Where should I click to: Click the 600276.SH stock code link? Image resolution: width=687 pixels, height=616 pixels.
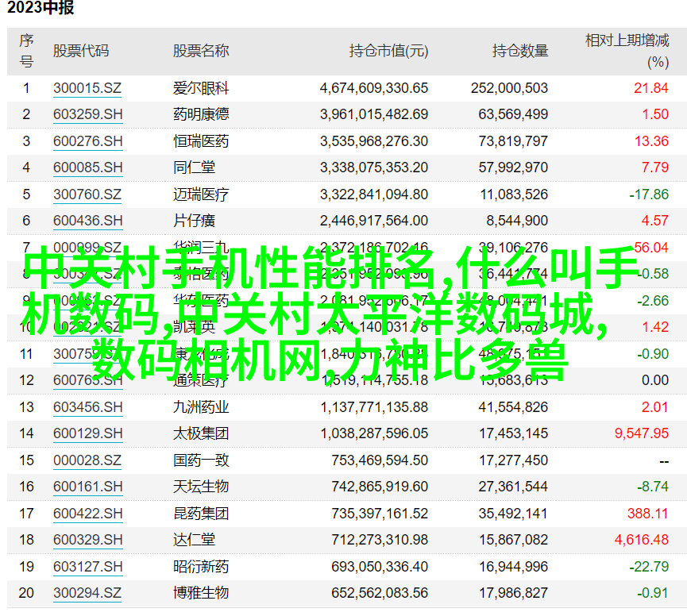coord(87,141)
